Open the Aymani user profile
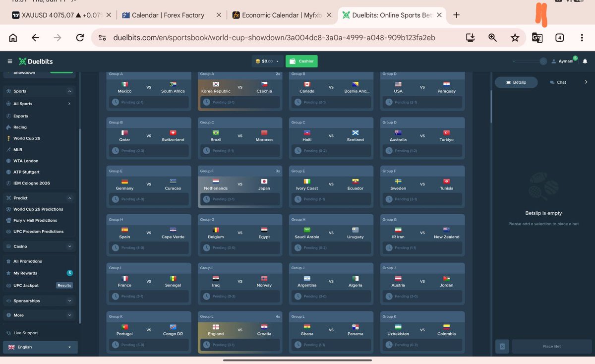The width and height of the screenshot is (595, 364). (x=563, y=61)
